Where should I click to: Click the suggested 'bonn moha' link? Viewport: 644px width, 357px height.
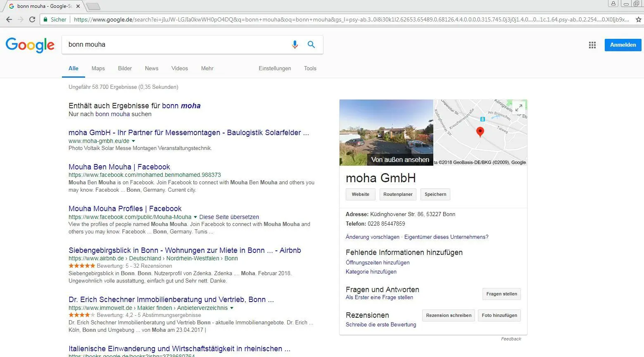[181, 106]
